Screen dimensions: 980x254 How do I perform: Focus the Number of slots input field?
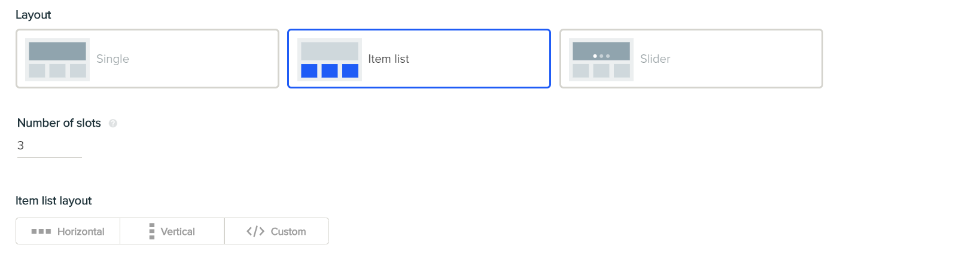pos(50,146)
